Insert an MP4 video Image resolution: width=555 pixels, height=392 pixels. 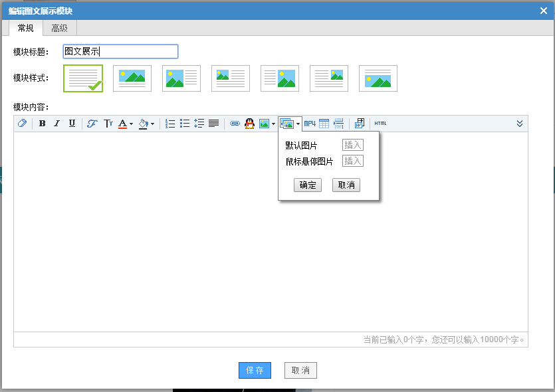click(x=310, y=124)
